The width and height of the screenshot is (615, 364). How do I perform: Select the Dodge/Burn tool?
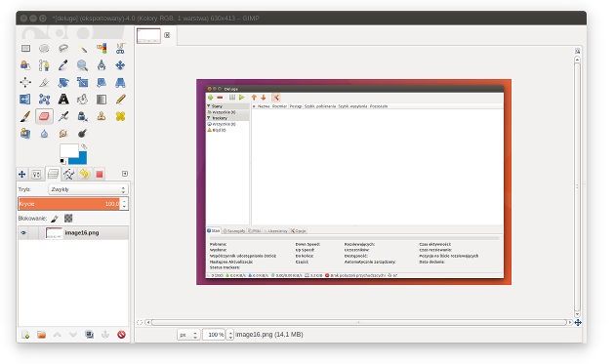[x=82, y=134]
